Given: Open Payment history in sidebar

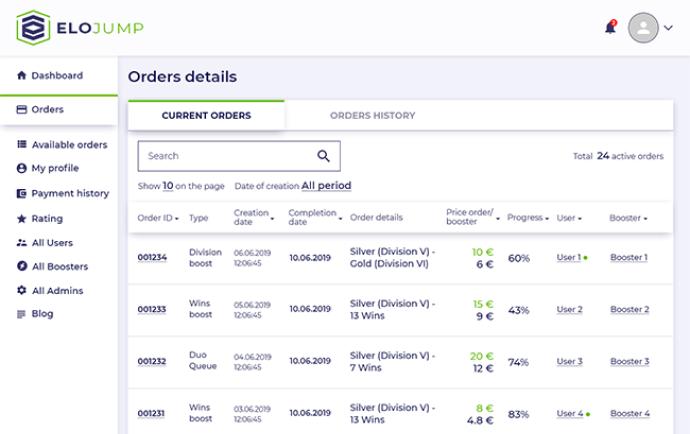Looking at the screenshot, I should (x=69, y=194).
